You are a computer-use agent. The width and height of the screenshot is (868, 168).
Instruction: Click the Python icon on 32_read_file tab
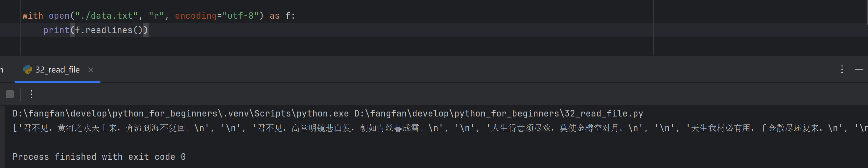pyautogui.click(x=27, y=69)
